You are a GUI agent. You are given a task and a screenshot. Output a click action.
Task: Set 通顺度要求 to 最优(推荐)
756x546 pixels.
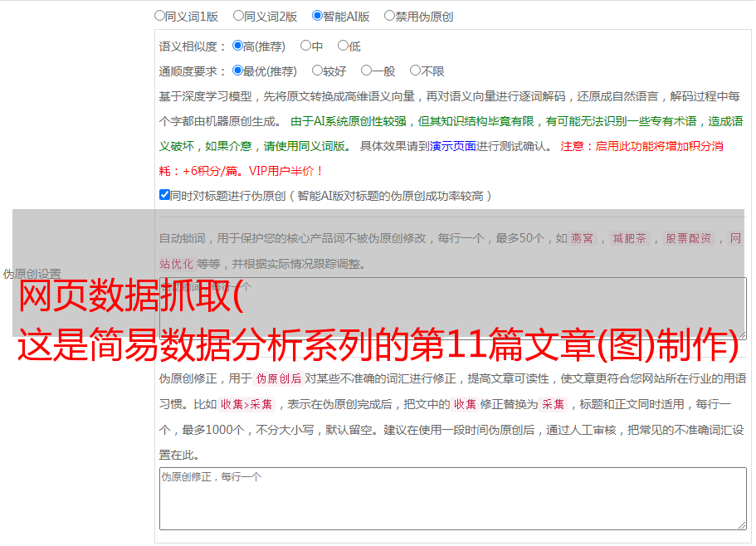coord(237,71)
